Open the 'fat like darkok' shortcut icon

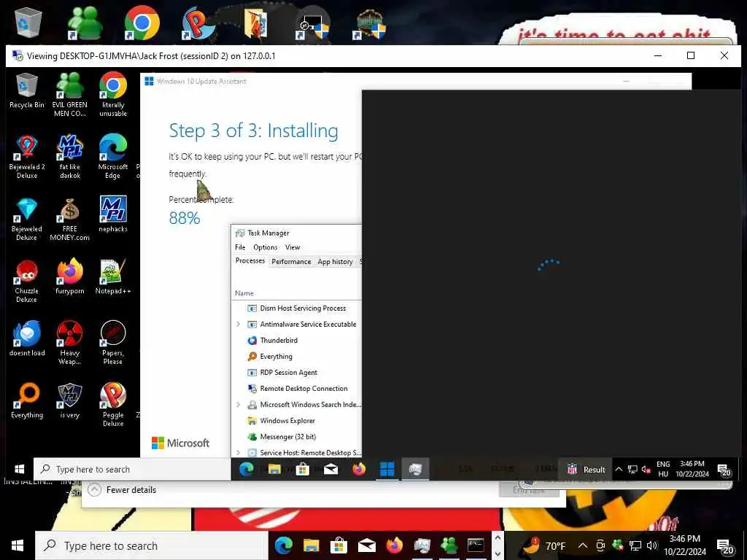pyautogui.click(x=69, y=157)
